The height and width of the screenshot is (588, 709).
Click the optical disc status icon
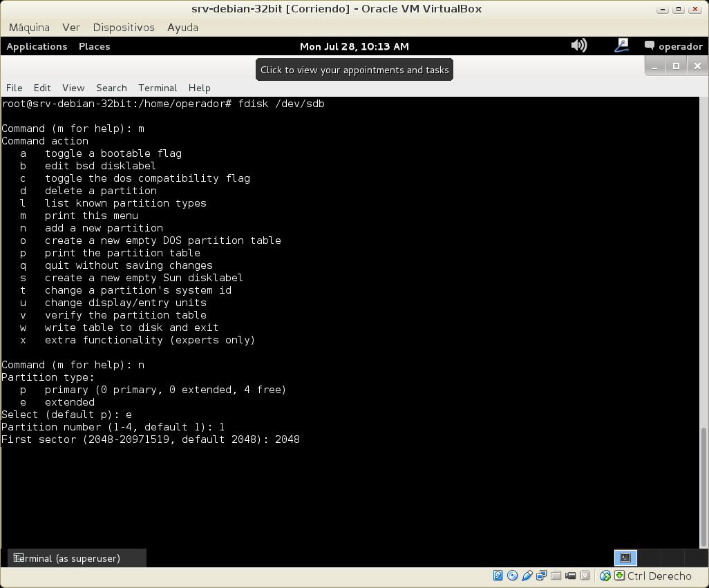[512, 576]
